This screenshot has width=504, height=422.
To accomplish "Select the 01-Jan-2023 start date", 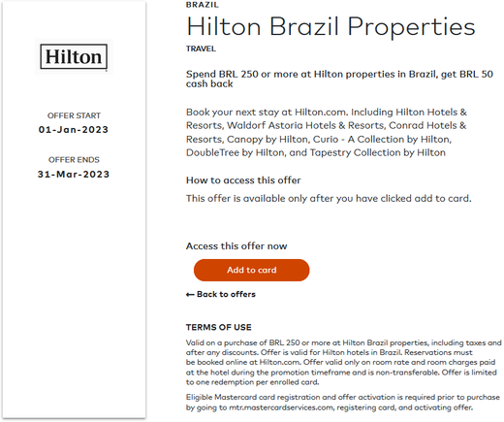I will click(74, 130).
